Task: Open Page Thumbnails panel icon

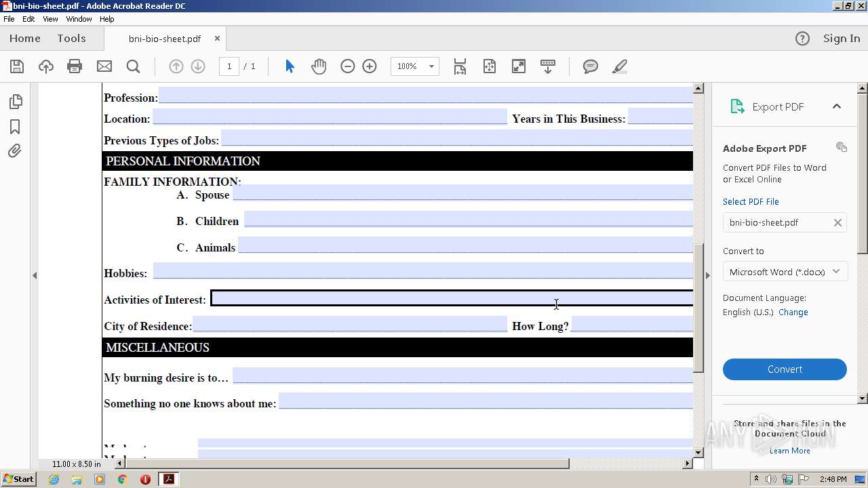Action: click(15, 102)
